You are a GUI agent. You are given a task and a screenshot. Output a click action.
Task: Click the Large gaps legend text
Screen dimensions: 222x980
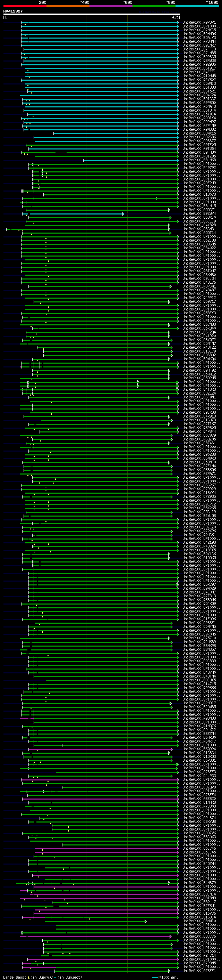pyautogui.click(x=43, y=977)
